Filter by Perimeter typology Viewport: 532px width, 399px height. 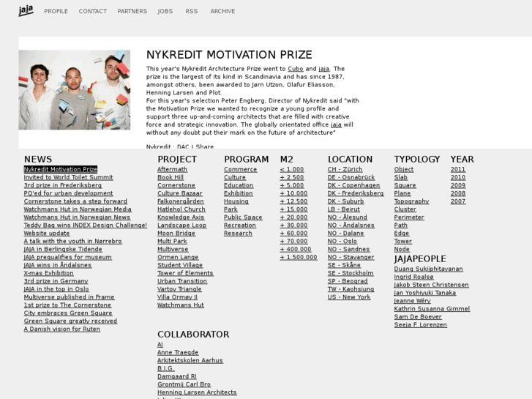coord(409,217)
